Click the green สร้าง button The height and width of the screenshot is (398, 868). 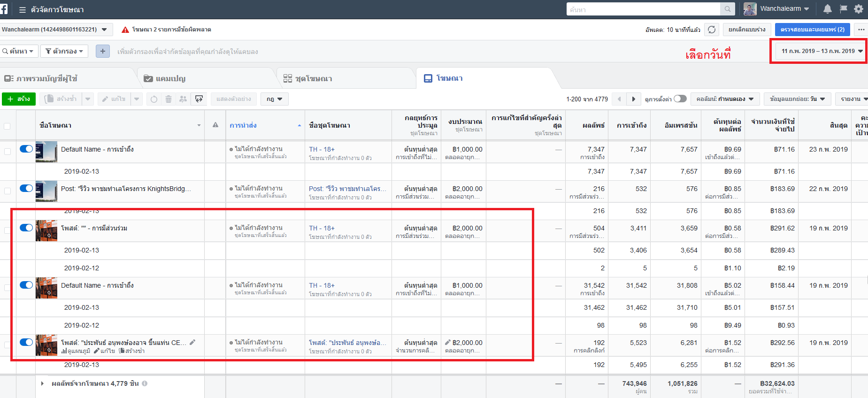click(x=19, y=99)
